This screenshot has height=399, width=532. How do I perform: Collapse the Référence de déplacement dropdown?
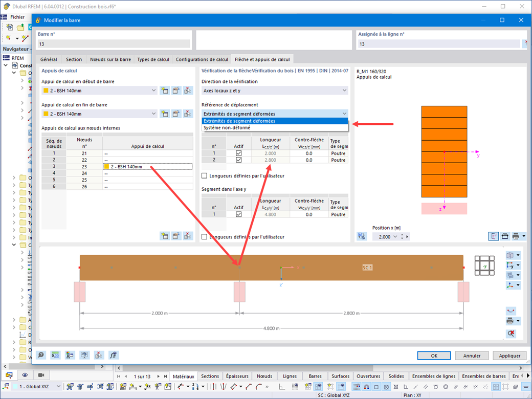click(344, 114)
